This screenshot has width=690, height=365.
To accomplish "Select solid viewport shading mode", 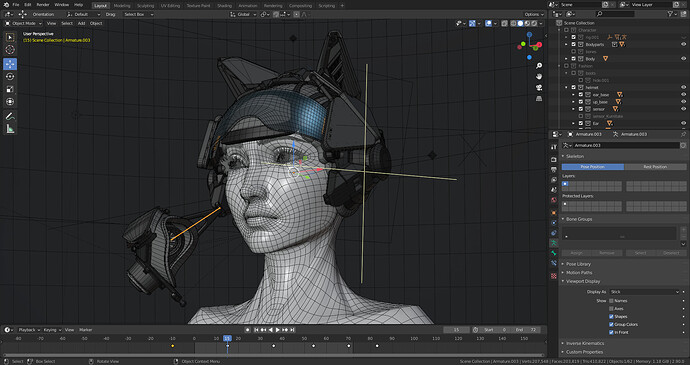I will [x=520, y=23].
